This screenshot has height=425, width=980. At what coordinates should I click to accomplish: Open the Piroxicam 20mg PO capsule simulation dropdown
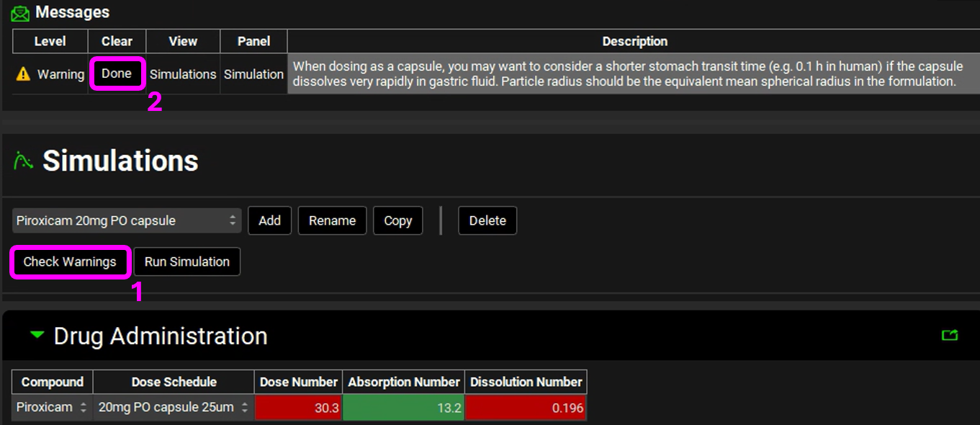(x=127, y=220)
